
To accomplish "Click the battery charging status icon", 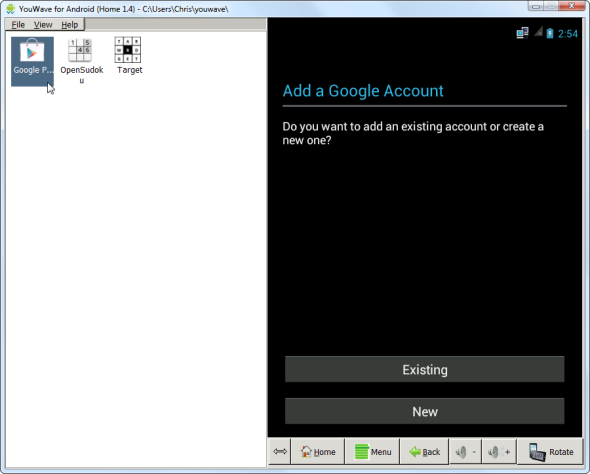I will point(550,33).
